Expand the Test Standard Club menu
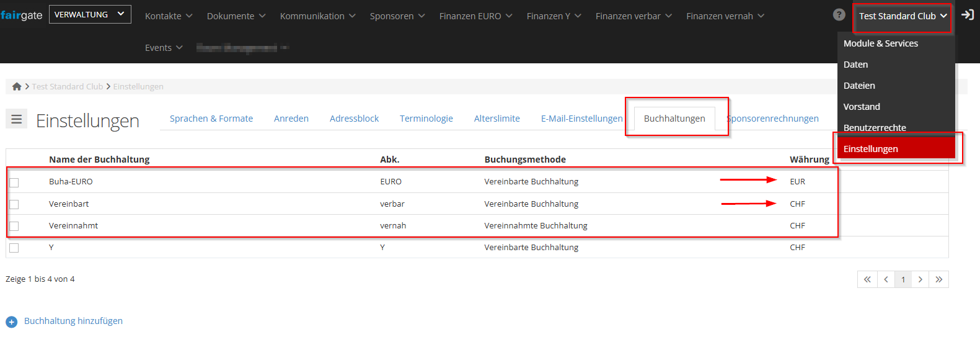980x342 pixels. [903, 16]
